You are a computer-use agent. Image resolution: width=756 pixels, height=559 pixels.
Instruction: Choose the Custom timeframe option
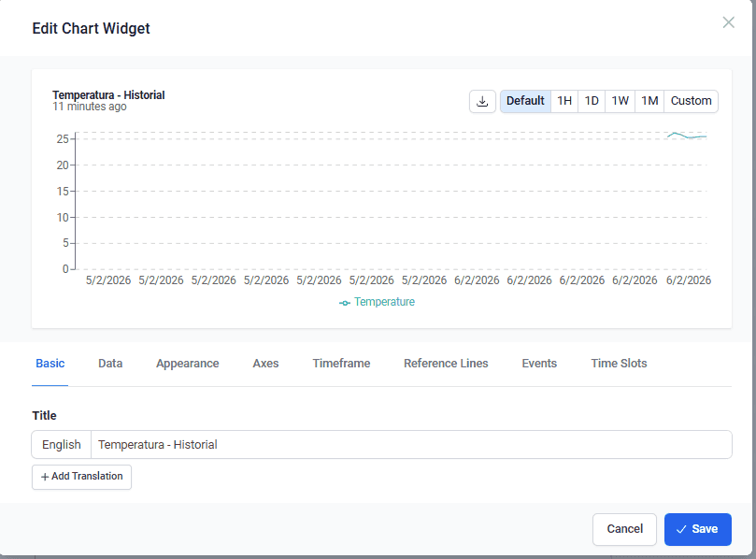[x=691, y=101]
